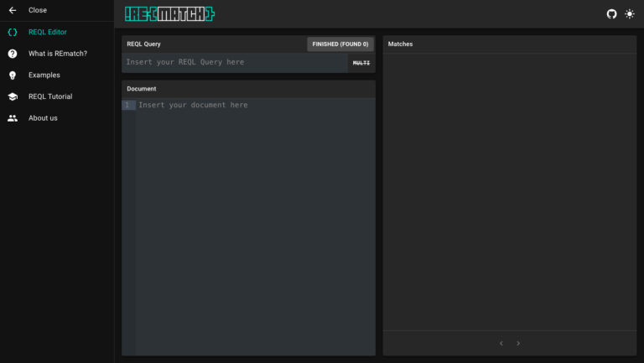This screenshot has height=363, width=644.
Task: Open the REQL Editor menu item
Action: [x=48, y=32]
